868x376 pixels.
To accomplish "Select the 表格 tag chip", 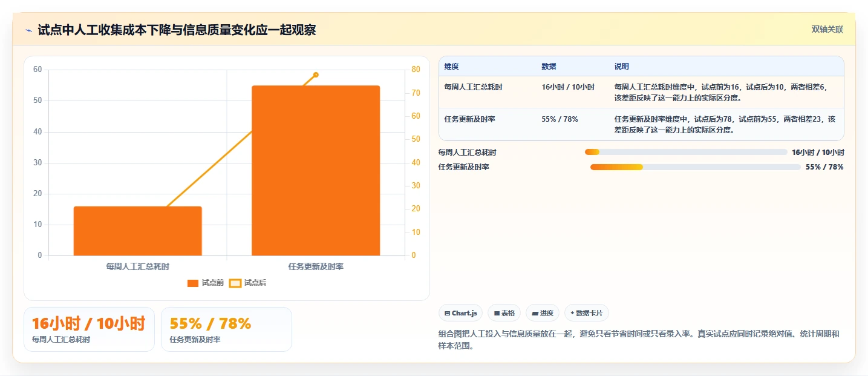I will pos(504,313).
